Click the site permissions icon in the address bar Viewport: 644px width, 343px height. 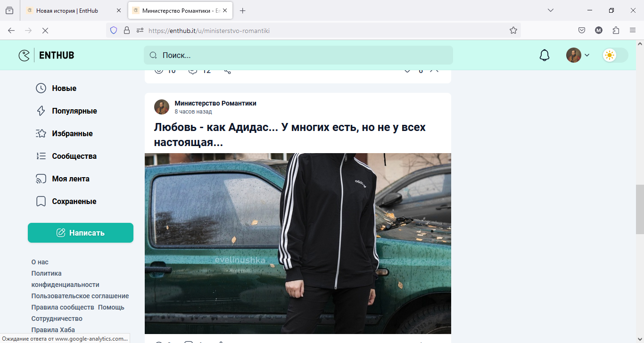140,30
